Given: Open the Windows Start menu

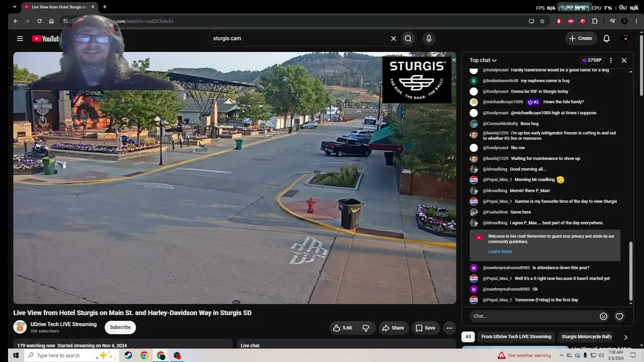Looking at the screenshot, I should (x=16, y=355).
